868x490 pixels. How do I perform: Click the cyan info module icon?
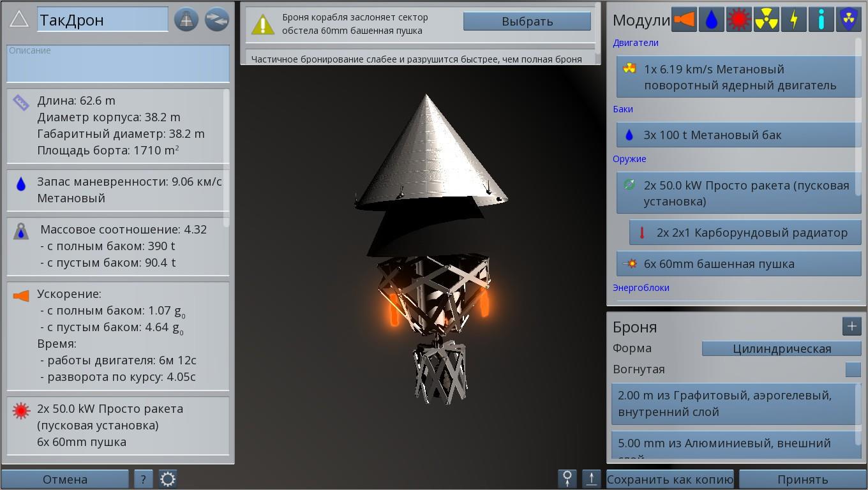821,20
